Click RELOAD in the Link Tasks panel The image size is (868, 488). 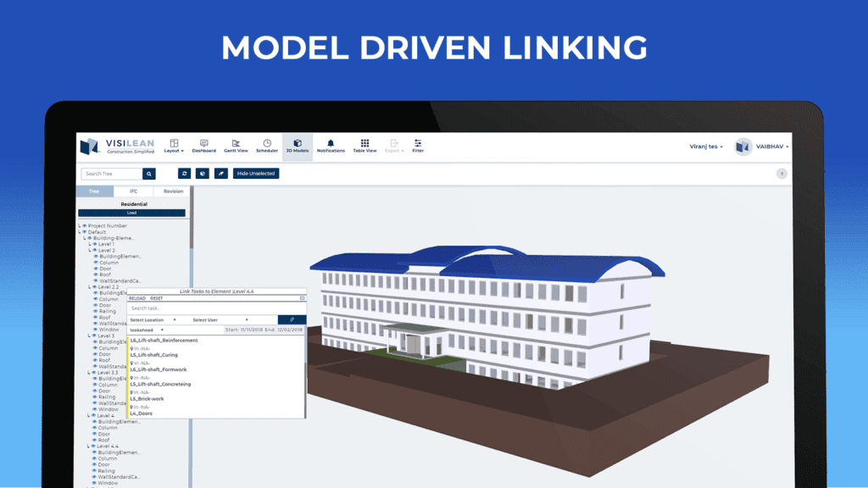(x=136, y=297)
